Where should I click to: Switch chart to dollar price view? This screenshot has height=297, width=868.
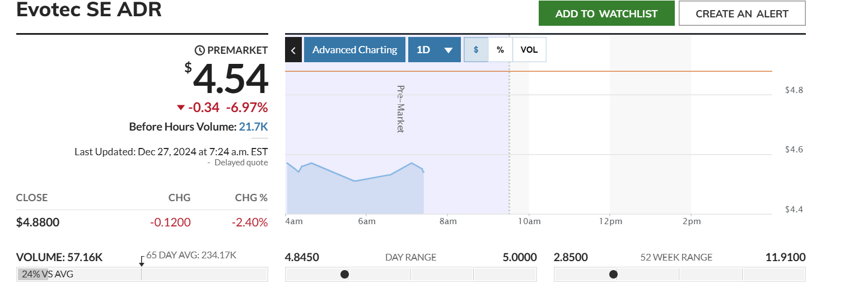[x=476, y=50]
